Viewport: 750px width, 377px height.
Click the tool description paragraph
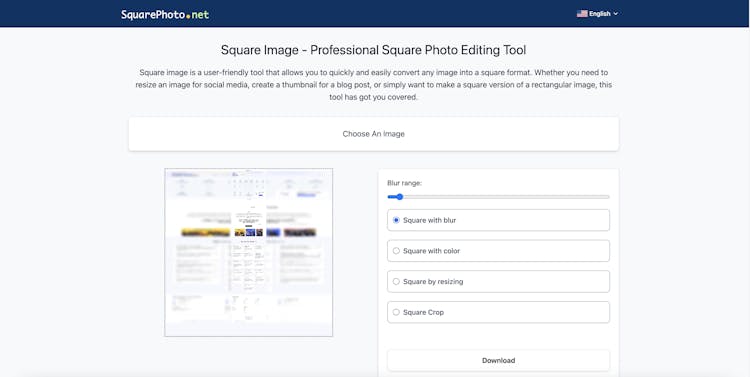(374, 85)
